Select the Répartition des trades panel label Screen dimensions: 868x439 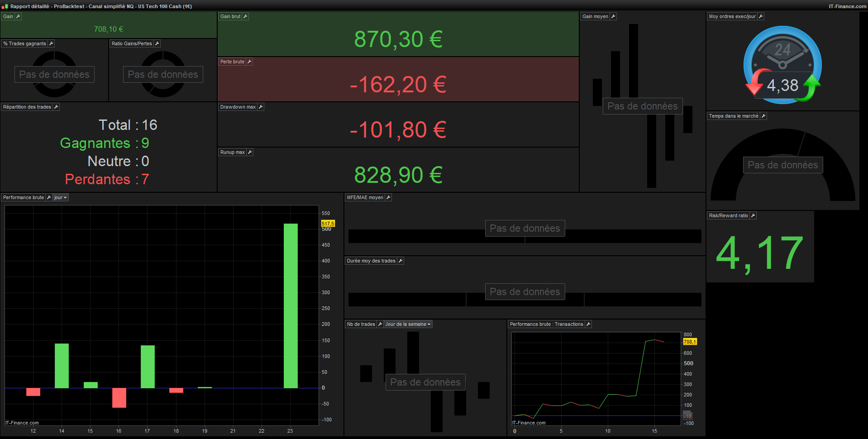[27, 107]
